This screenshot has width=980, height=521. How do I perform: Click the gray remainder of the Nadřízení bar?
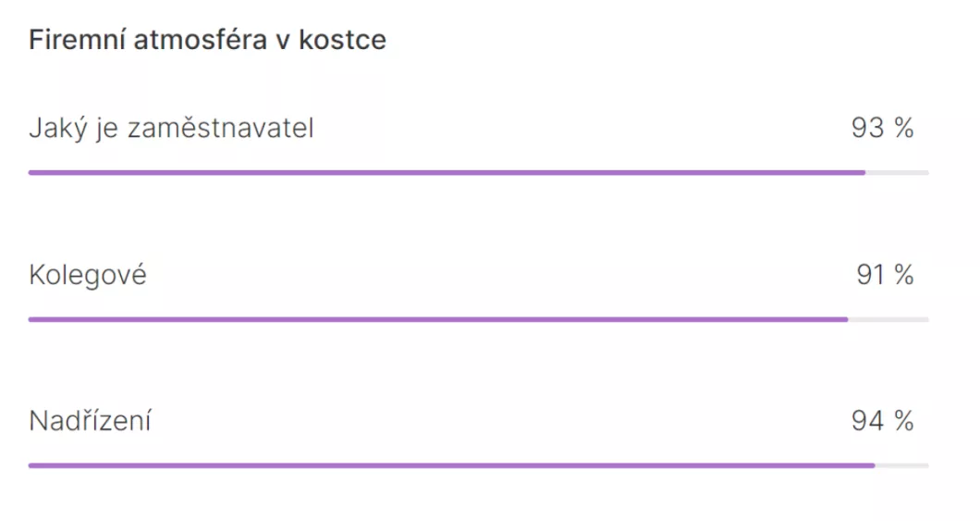(901, 466)
